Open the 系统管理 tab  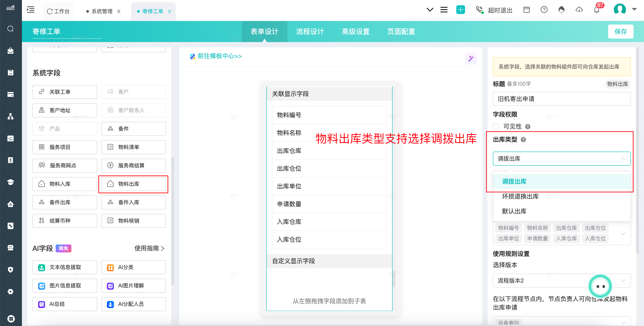[102, 11]
